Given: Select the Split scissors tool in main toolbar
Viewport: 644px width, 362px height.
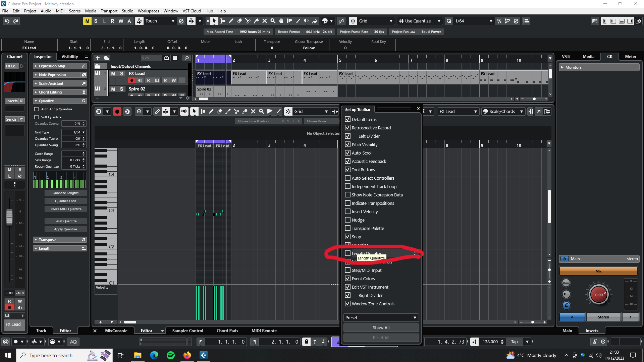Looking at the screenshot, I should pyautogui.click(x=248, y=21).
